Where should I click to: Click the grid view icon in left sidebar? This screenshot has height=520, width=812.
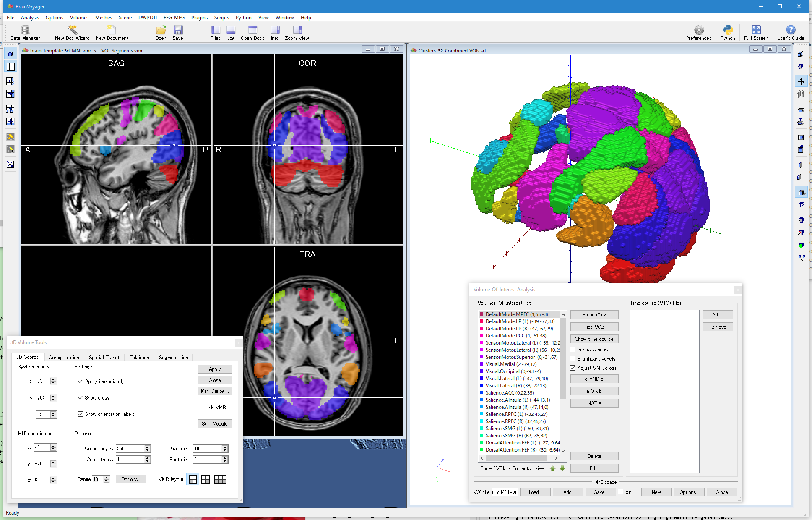point(10,67)
